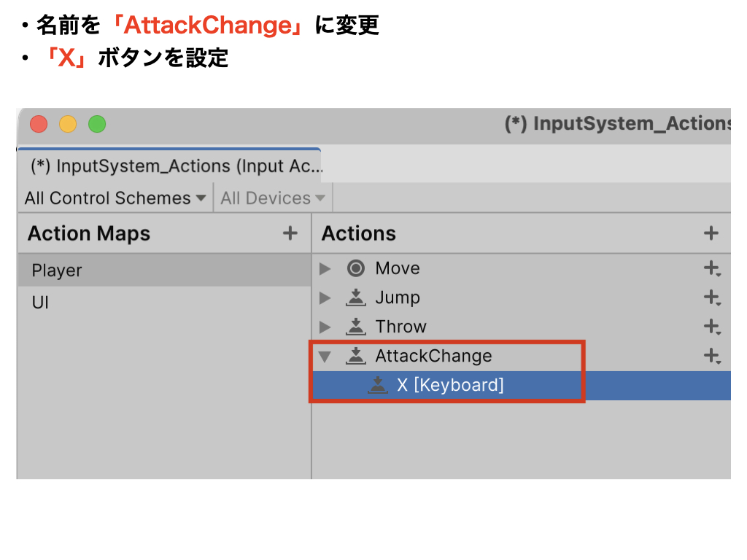The height and width of the screenshot is (560, 747).
Task: Select the Throw action row
Action: point(521,327)
